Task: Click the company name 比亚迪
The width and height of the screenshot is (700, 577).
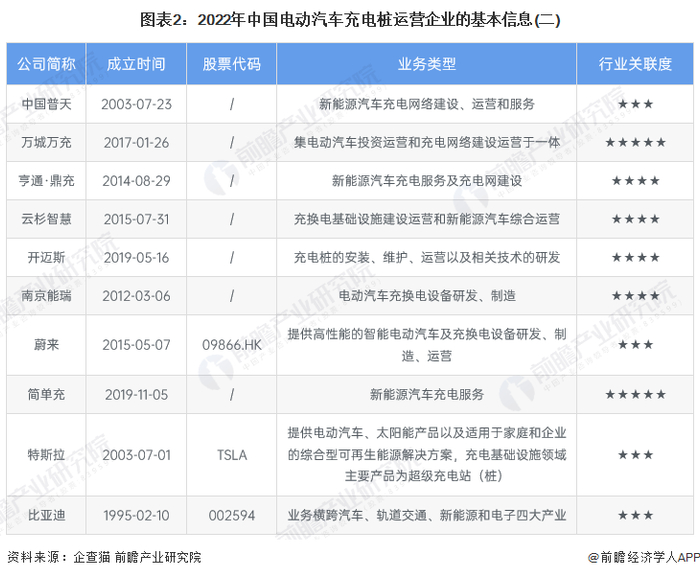Action: click(x=46, y=515)
